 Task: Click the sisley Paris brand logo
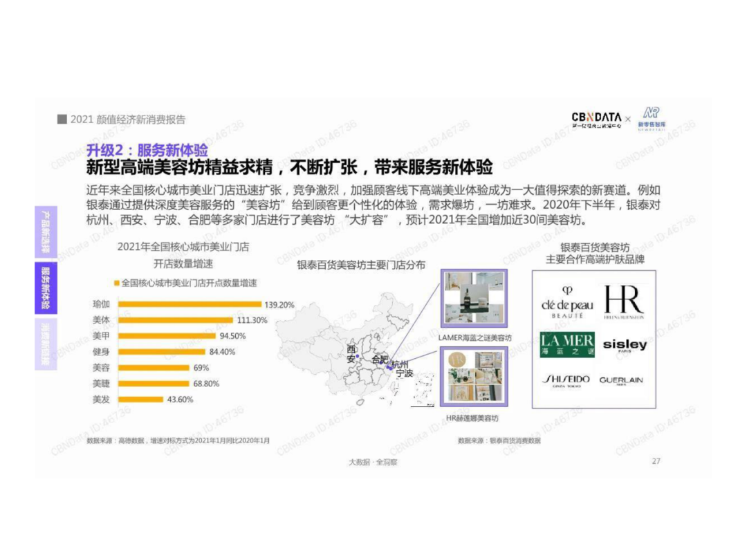pos(625,345)
